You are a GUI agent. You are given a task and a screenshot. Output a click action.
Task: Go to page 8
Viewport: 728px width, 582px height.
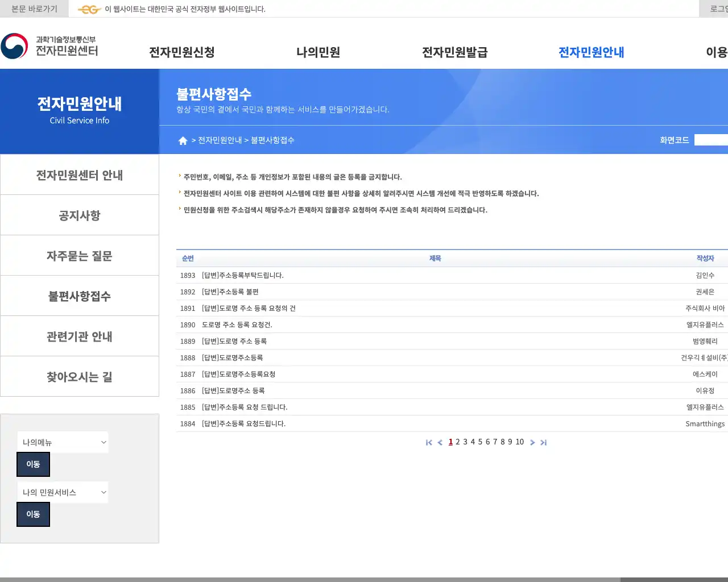click(502, 442)
